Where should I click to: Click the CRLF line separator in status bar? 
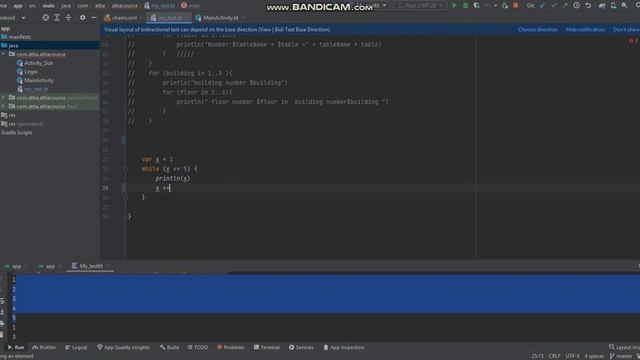click(554, 356)
